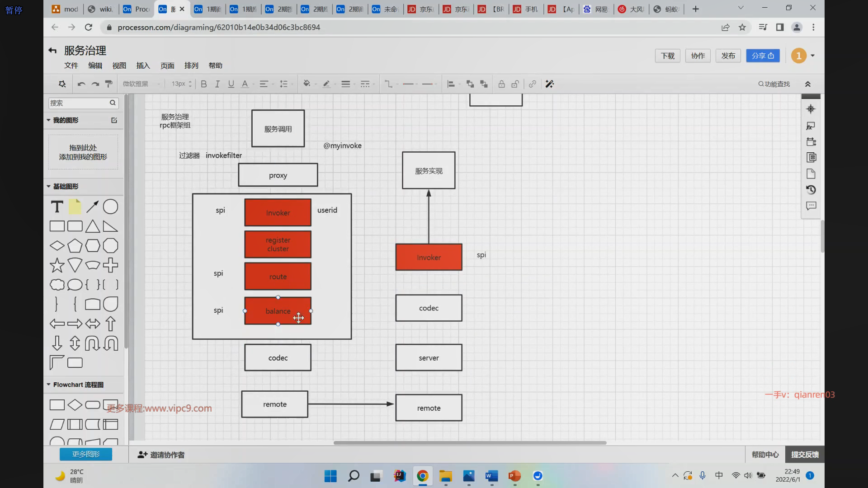This screenshot has height=488, width=868.
Task: Click the shape search input field
Action: point(79,103)
